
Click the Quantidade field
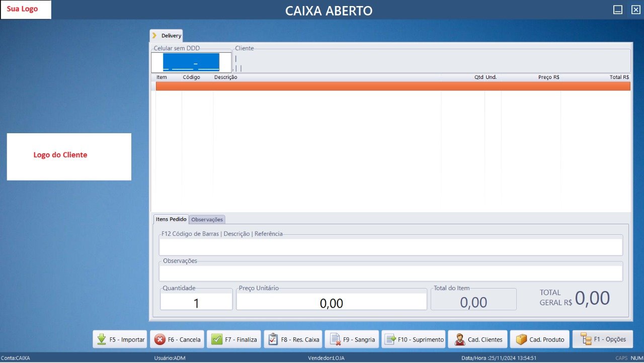pos(196,303)
